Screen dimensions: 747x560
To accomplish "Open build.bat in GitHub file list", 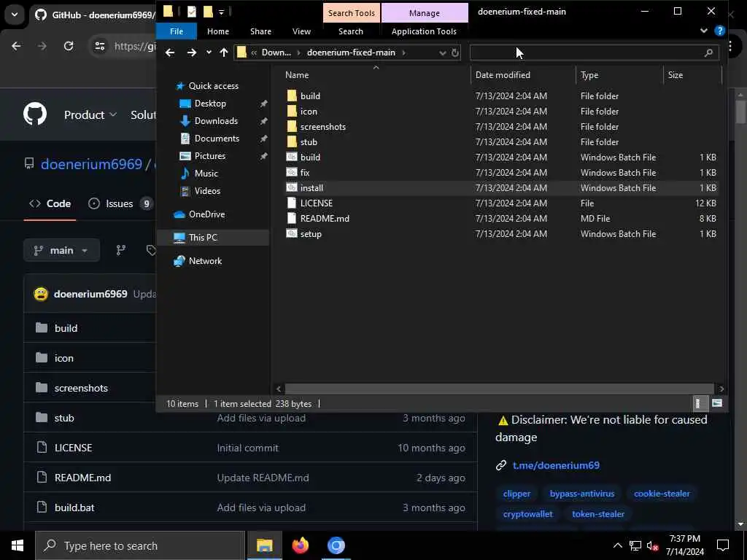I will (x=74, y=507).
